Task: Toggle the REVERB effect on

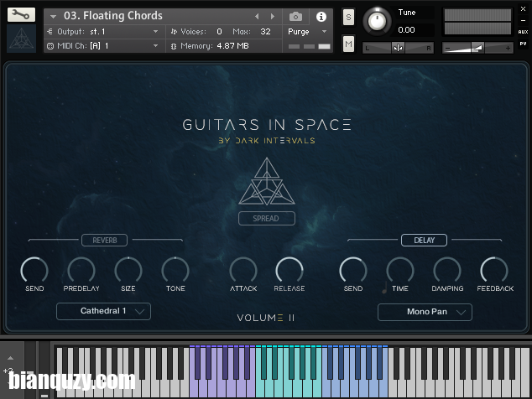Action: point(105,241)
